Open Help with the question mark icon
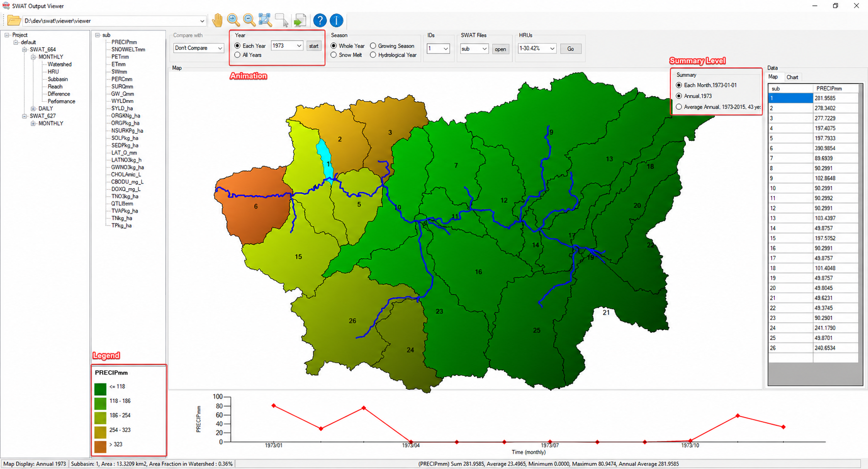 [320, 20]
